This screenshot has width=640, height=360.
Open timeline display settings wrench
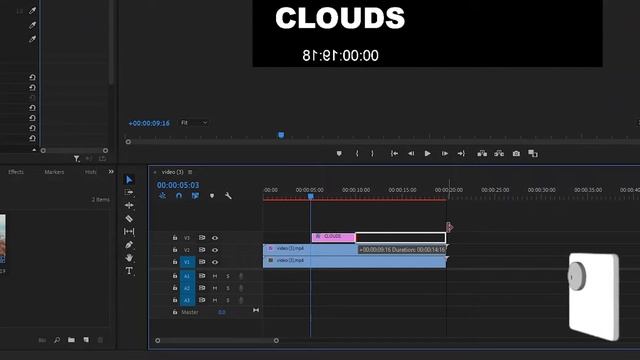228,196
